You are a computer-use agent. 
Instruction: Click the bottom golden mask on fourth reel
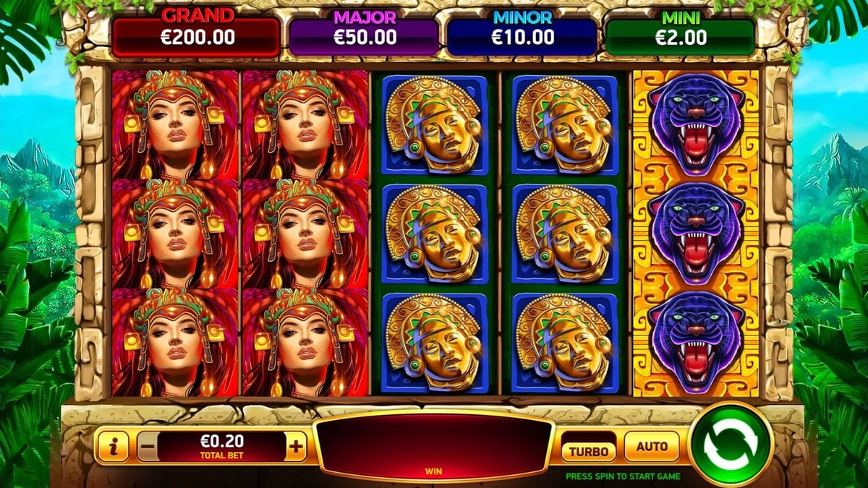tap(565, 342)
